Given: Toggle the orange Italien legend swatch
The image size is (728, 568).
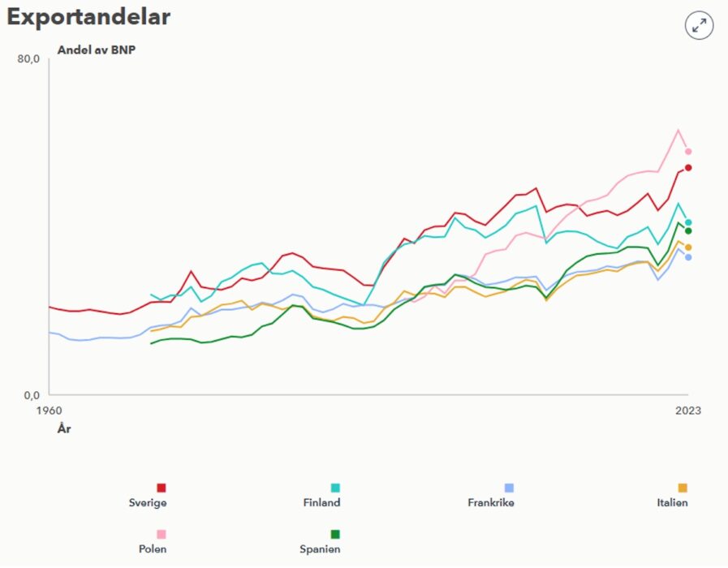Looking at the screenshot, I should pyautogui.click(x=683, y=488).
